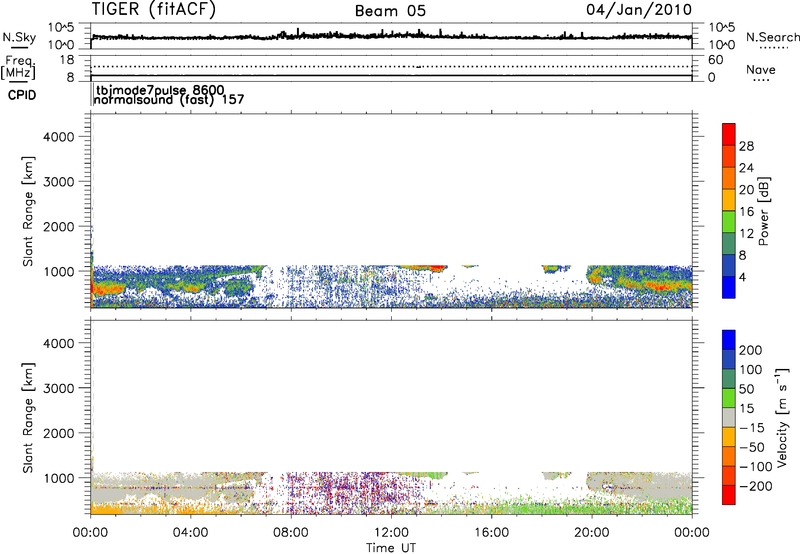Click the Power [dB] colorbar label
The image size is (800, 554).
pyautogui.click(x=763, y=211)
